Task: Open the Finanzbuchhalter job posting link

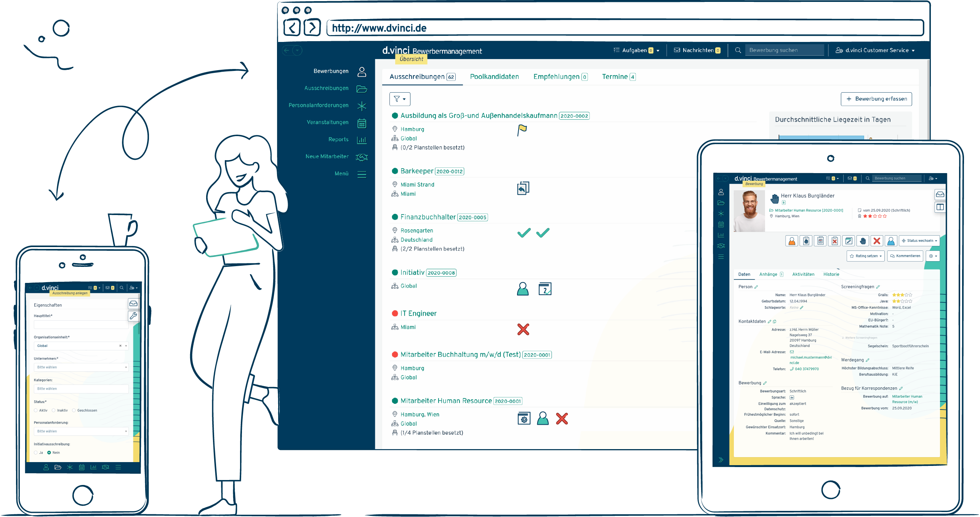Action: pos(428,217)
